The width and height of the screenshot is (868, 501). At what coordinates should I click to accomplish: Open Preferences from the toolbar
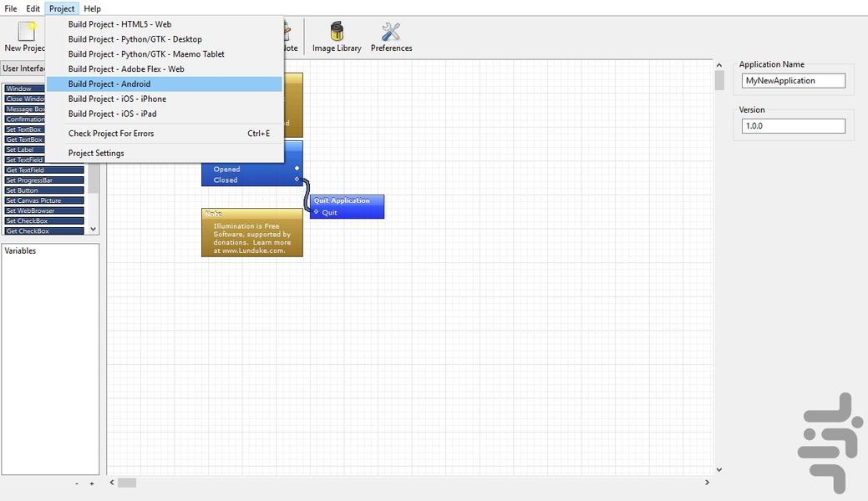click(x=391, y=38)
